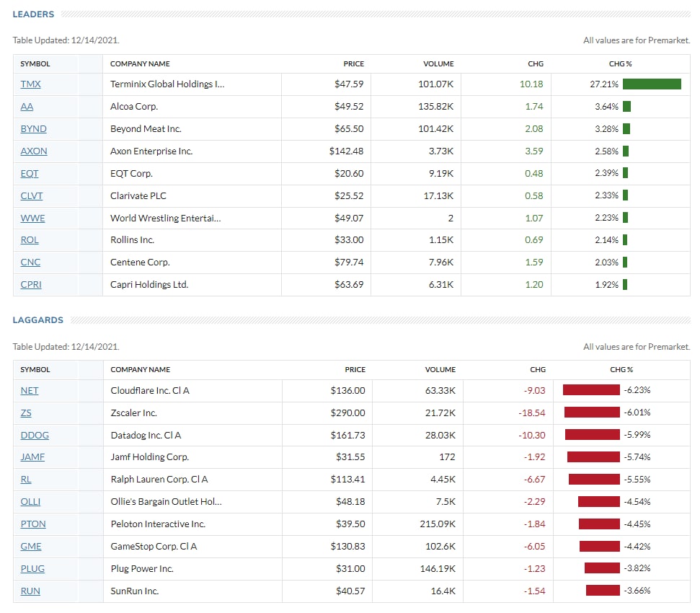Click Cloudflare Inc. Cl A company name

[x=150, y=391]
